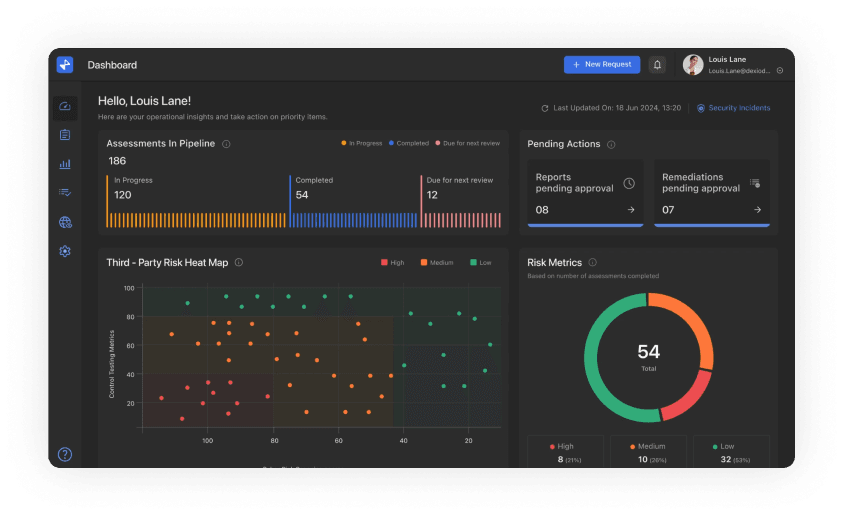The image size is (843, 516).
Task: Open notifications bell icon
Action: (x=657, y=64)
